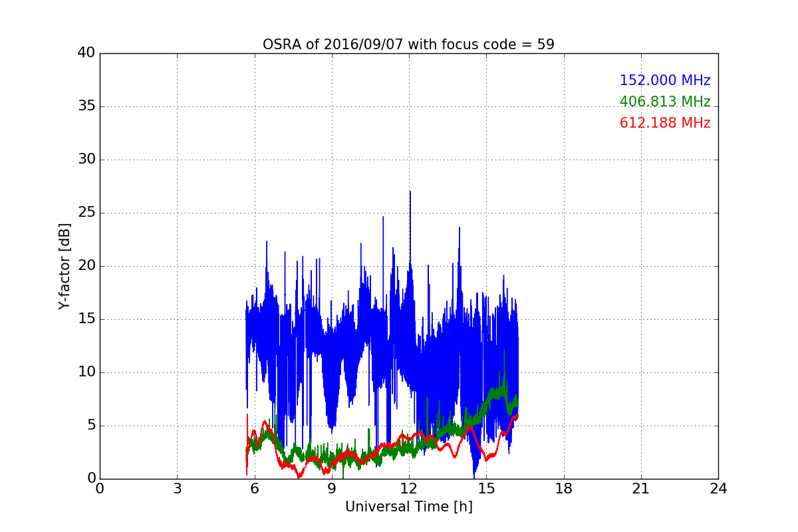The width and height of the screenshot is (798, 532).
Task: Click the 'Y-factor [dB]' axis label
Action: [x=65, y=266]
